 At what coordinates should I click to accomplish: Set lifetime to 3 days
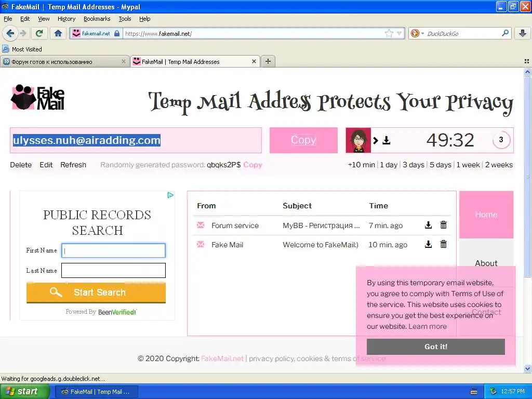coord(413,165)
